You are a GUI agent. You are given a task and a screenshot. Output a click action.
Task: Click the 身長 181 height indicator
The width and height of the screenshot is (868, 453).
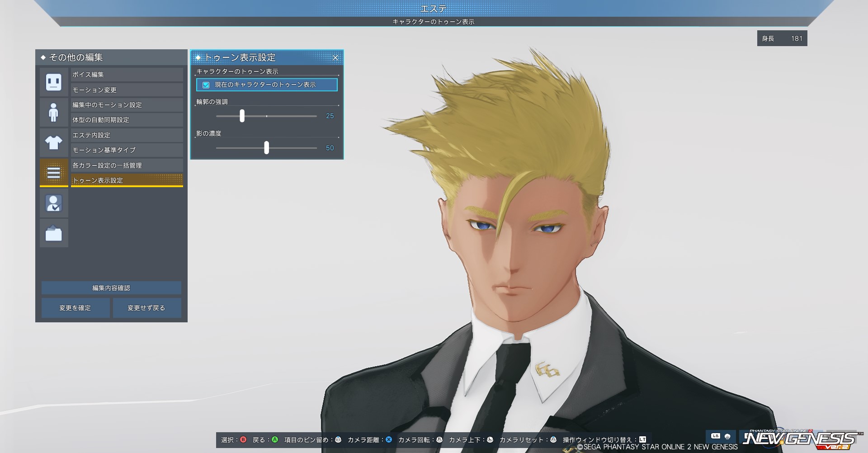point(782,38)
